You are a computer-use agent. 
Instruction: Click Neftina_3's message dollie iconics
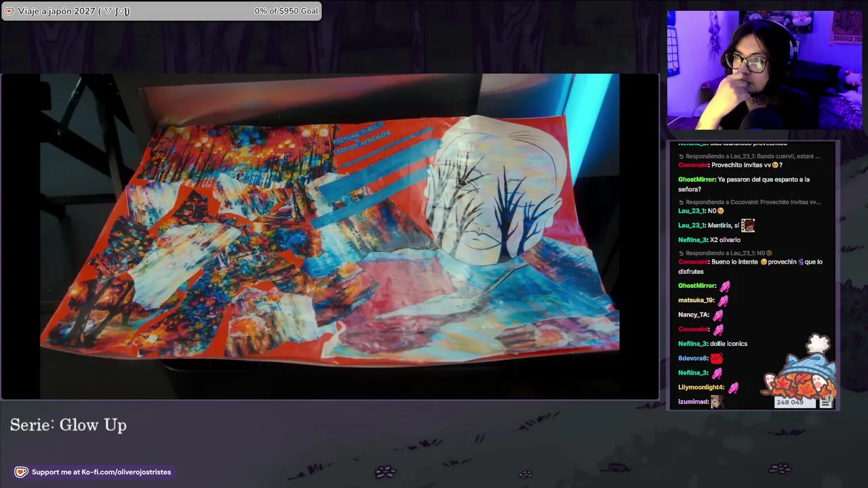713,344
